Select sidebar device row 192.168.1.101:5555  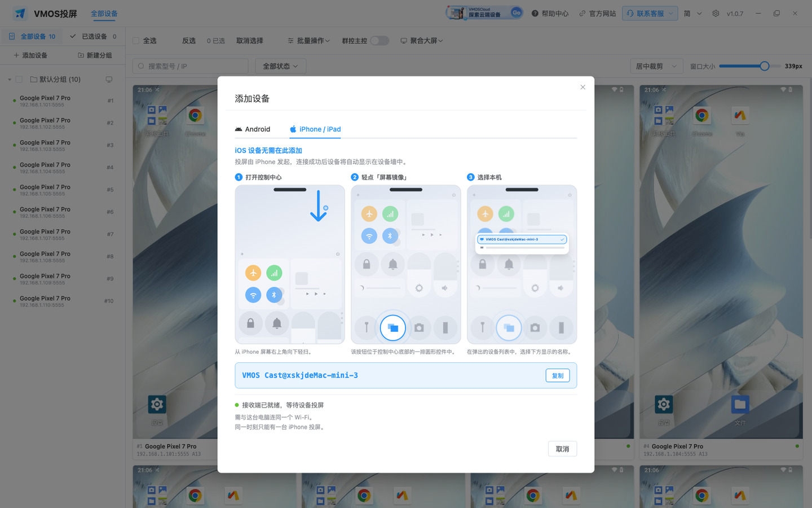(63, 101)
